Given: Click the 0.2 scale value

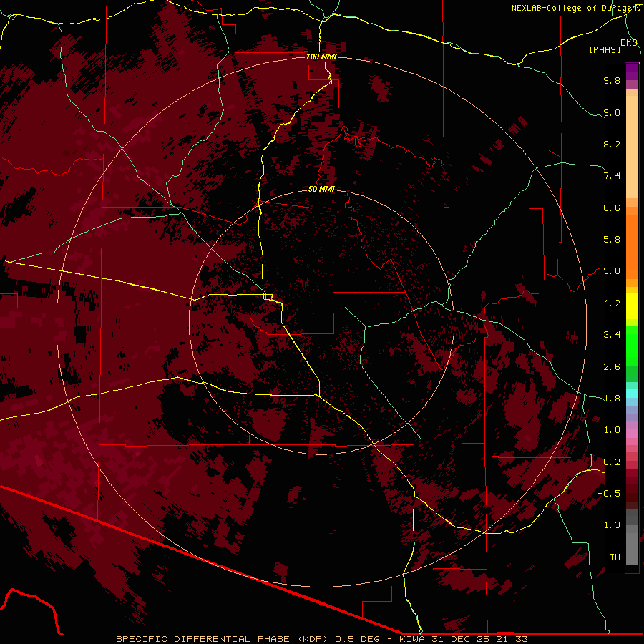Looking at the screenshot, I should pos(612,462).
